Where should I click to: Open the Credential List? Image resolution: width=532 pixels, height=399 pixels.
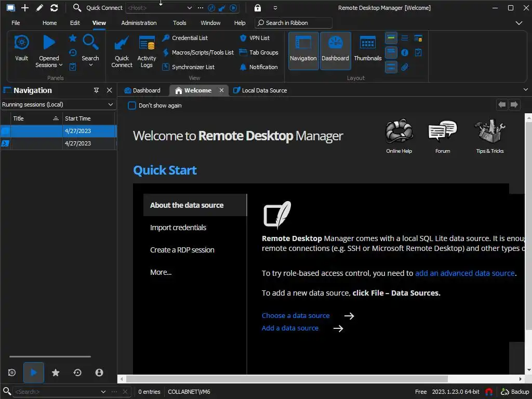pos(185,38)
